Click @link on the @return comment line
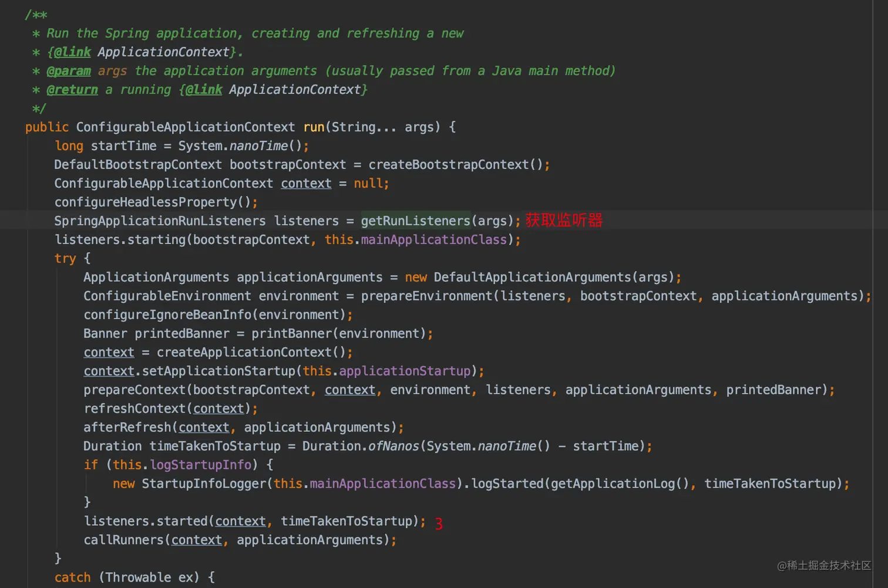 204,90
